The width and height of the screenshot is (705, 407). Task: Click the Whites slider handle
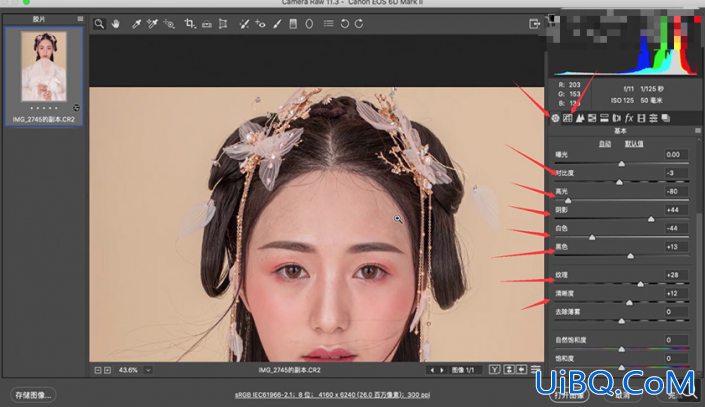(x=592, y=237)
